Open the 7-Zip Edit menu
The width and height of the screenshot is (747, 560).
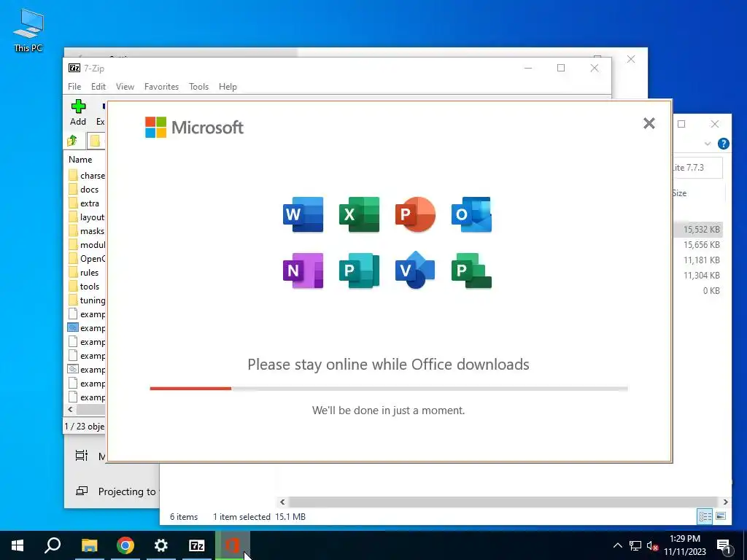[98, 87]
